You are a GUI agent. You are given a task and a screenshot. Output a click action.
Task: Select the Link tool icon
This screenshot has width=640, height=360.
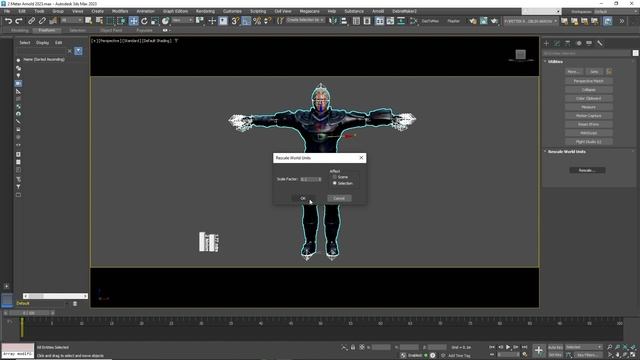click(x=32, y=21)
